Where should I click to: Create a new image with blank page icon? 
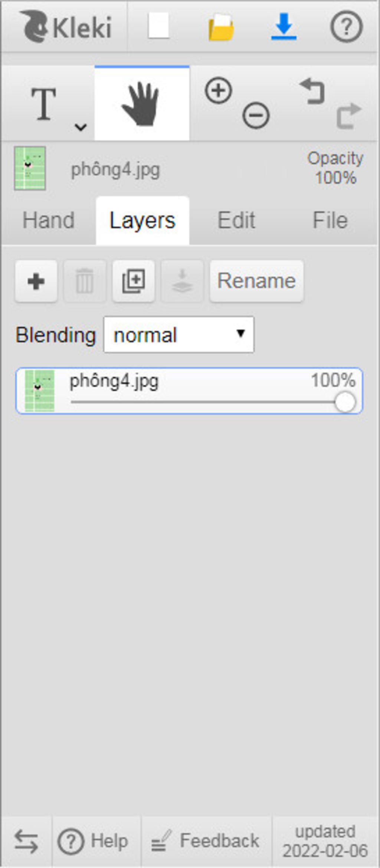159,26
